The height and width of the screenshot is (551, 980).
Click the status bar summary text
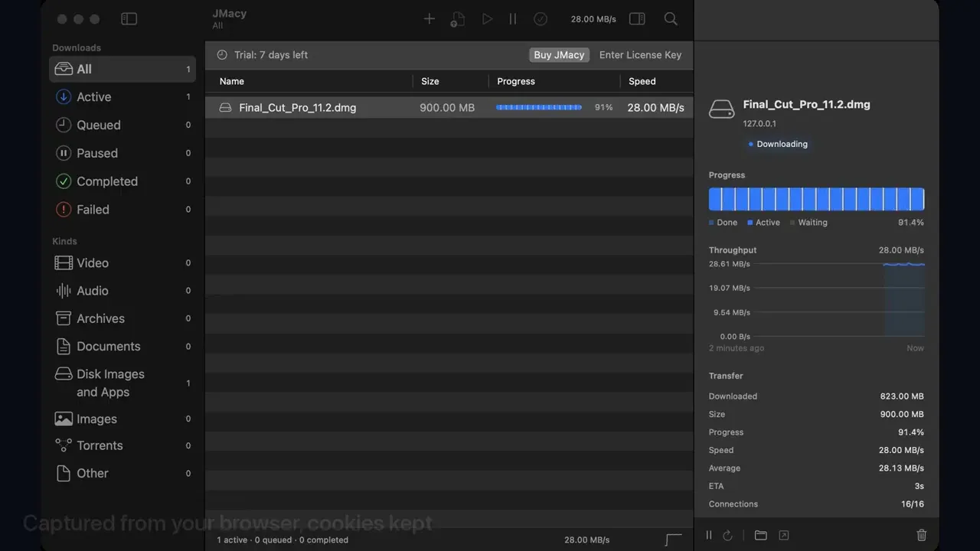(x=283, y=540)
